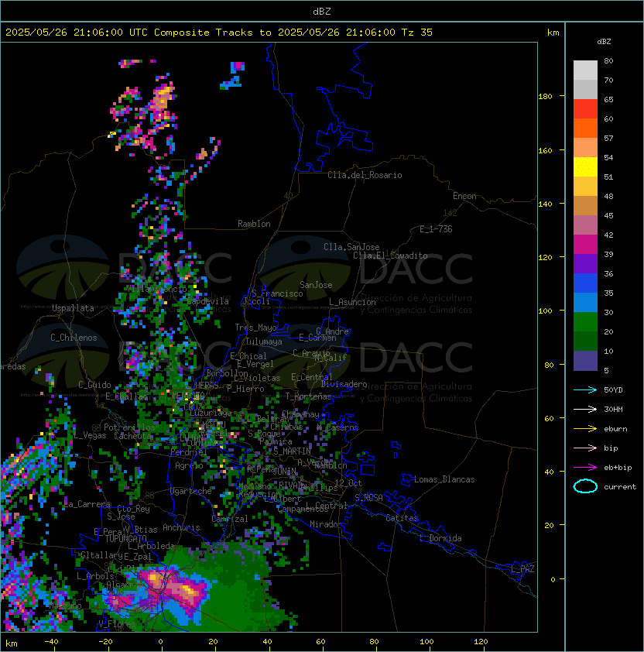Click the 'L_Dormida' map label
This screenshot has height=652, width=644.
pyautogui.click(x=440, y=538)
